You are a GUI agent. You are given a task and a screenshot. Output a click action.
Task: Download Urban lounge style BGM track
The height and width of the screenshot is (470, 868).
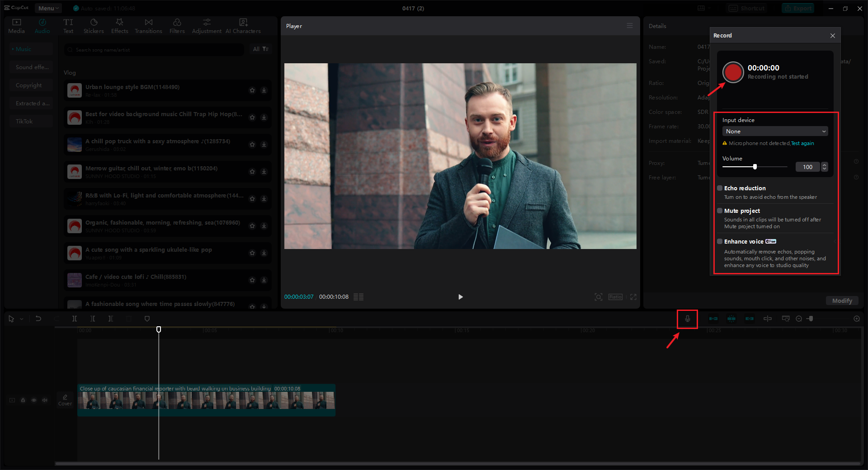[x=264, y=90]
